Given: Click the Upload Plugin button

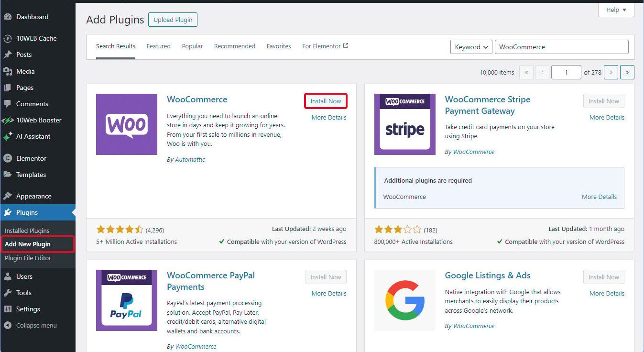Looking at the screenshot, I should pos(173,20).
